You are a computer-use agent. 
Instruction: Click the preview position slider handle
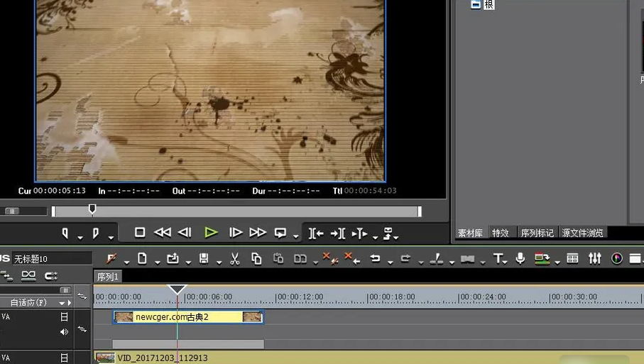tap(92, 209)
